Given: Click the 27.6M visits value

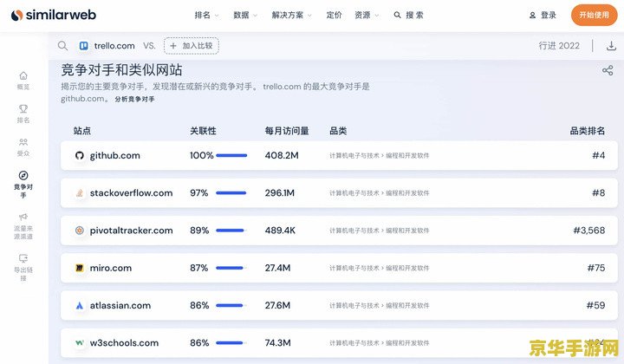Looking at the screenshot, I should [x=278, y=306].
